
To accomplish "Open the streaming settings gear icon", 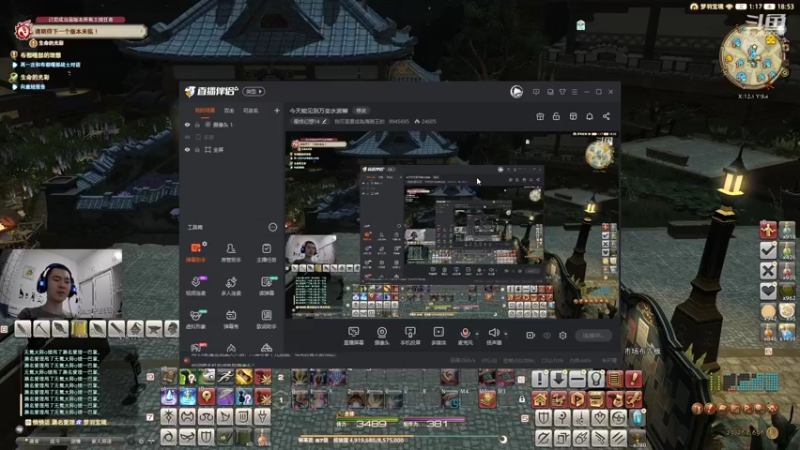I will 563,335.
